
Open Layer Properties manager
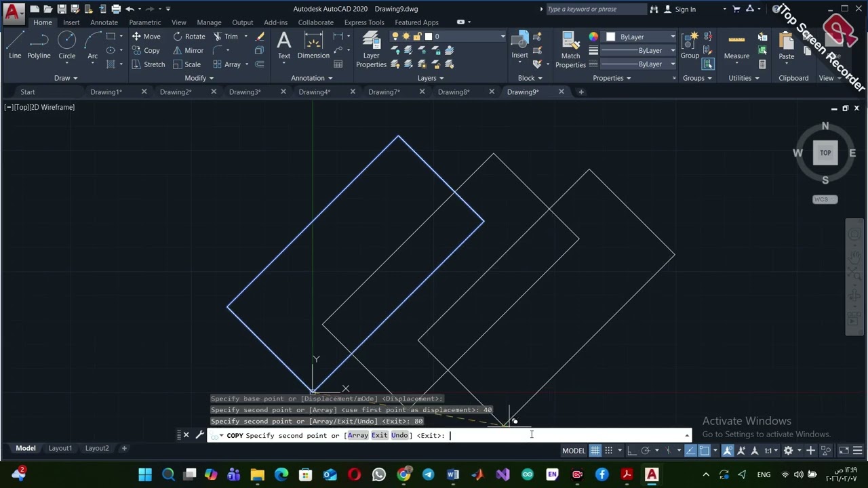pyautogui.click(x=371, y=50)
